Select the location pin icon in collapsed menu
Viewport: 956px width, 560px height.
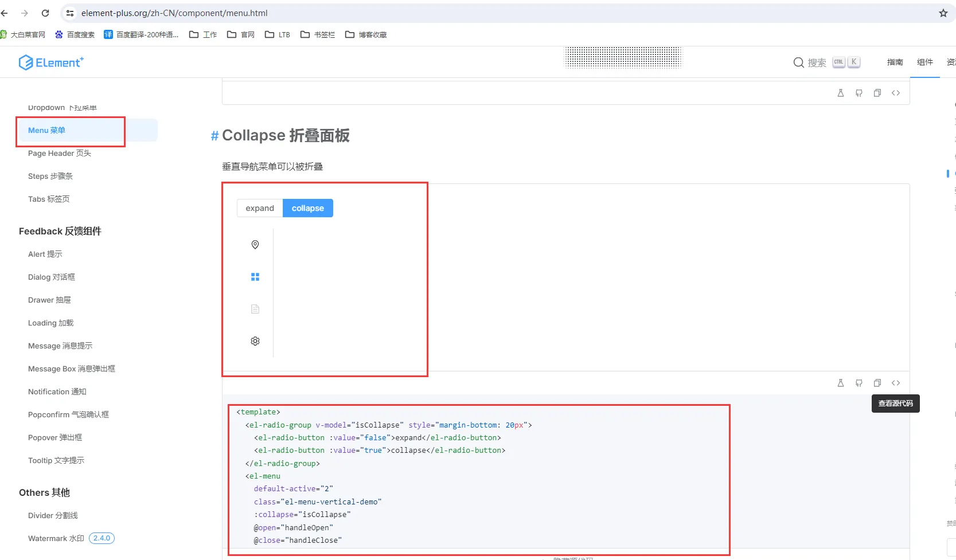point(255,245)
